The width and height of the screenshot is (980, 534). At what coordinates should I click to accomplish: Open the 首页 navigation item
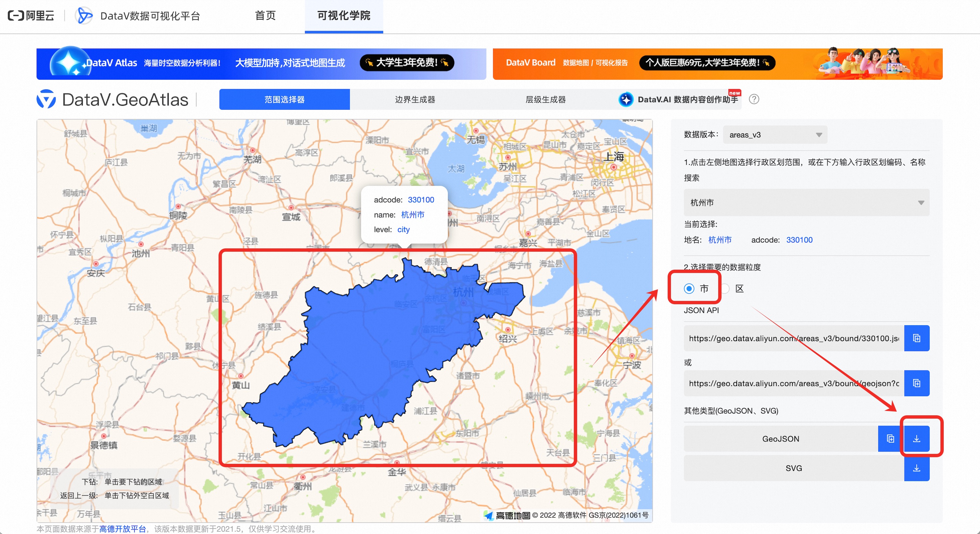[x=265, y=16]
